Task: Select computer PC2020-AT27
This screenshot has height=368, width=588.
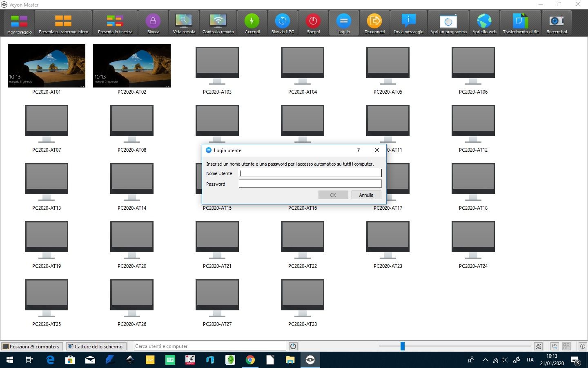Action: coord(217,302)
